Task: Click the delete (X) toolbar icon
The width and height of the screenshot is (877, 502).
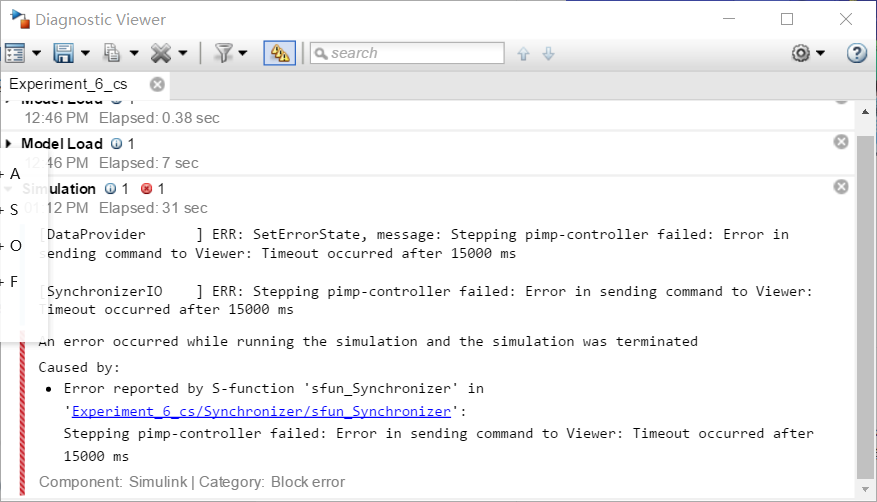Action: point(160,53)
